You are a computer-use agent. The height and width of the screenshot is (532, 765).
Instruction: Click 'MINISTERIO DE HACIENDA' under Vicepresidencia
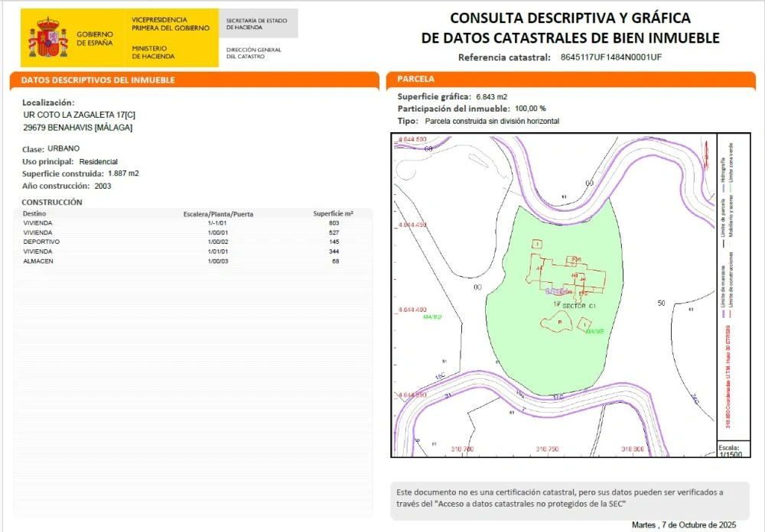(x=153, y=52)
